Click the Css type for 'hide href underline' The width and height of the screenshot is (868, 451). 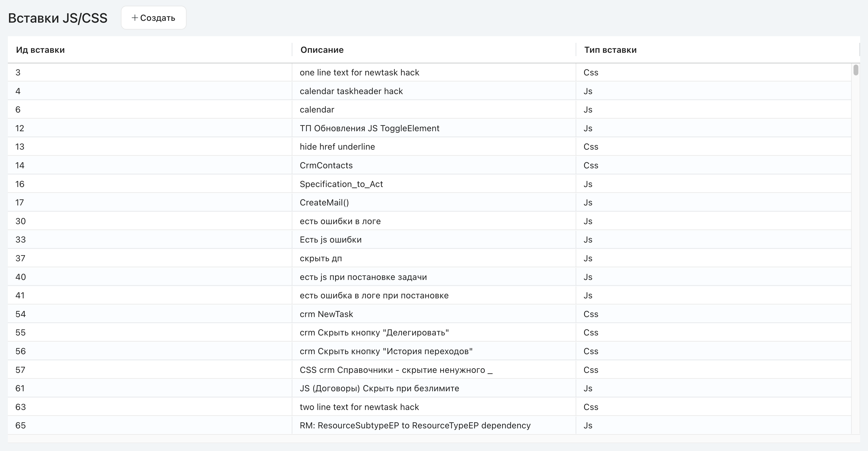tap(591, 147)
